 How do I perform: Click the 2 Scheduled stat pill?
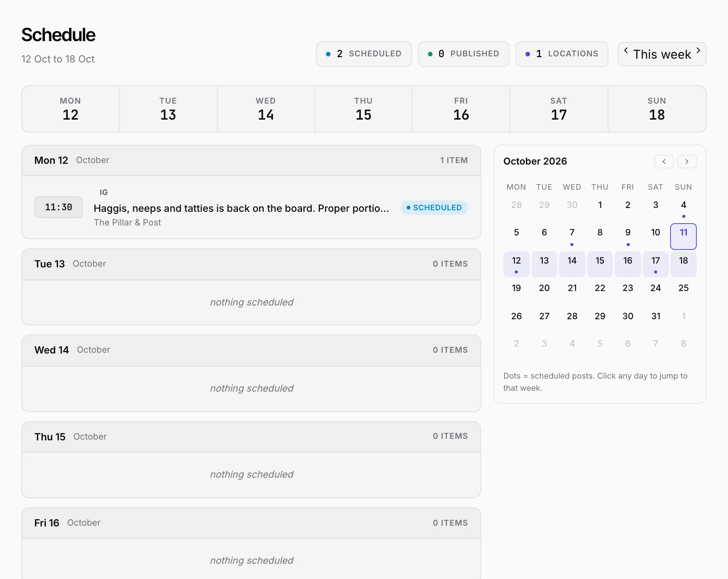tap(364, 54)
